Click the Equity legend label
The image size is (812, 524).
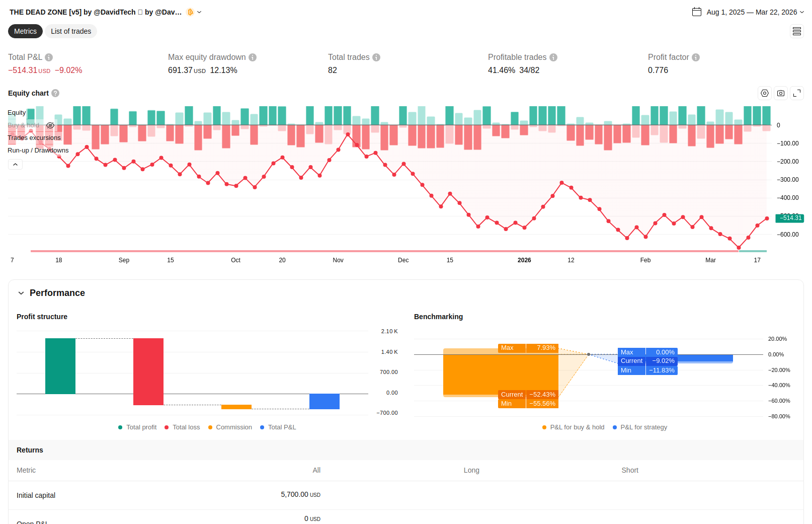pyautogui.click(x=17, y=113)
